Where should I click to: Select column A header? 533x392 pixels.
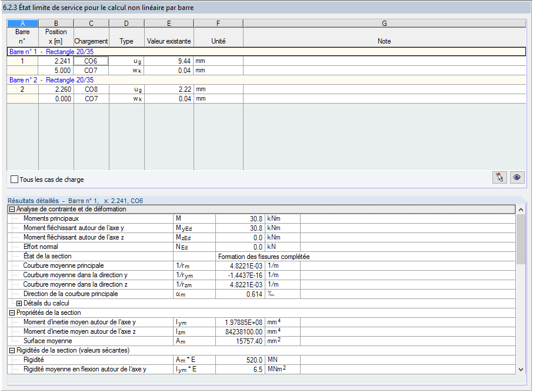click(x=22, y=24)
